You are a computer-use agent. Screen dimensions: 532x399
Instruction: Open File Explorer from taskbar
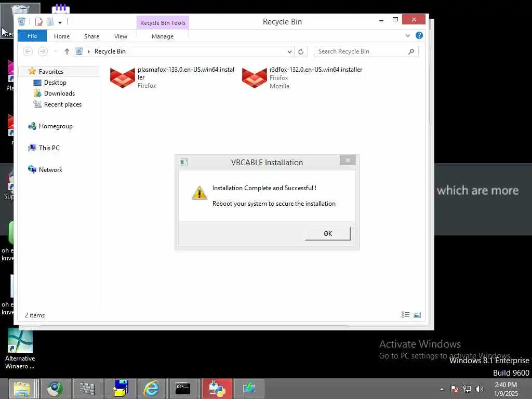pos(22,389)
